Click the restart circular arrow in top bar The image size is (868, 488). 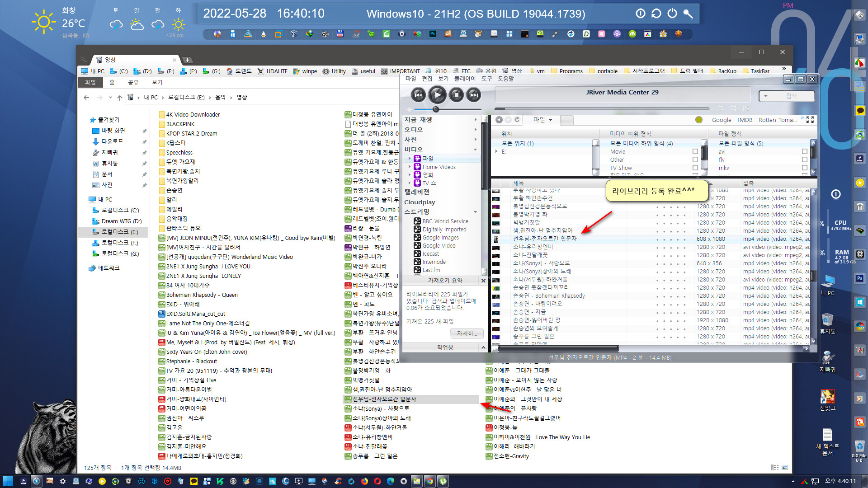coord(656,14)
